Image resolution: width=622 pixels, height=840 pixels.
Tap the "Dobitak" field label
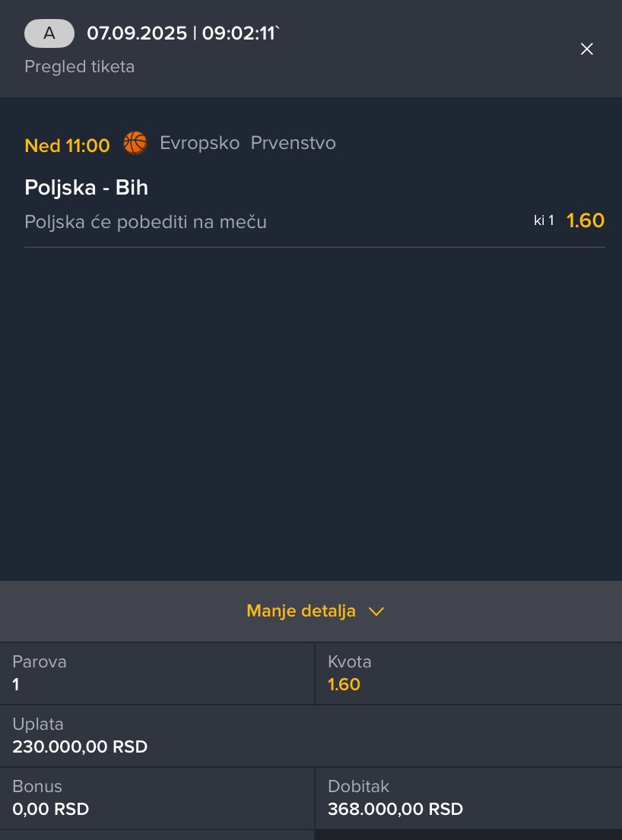pyautogui.click(x=358, y=786)
